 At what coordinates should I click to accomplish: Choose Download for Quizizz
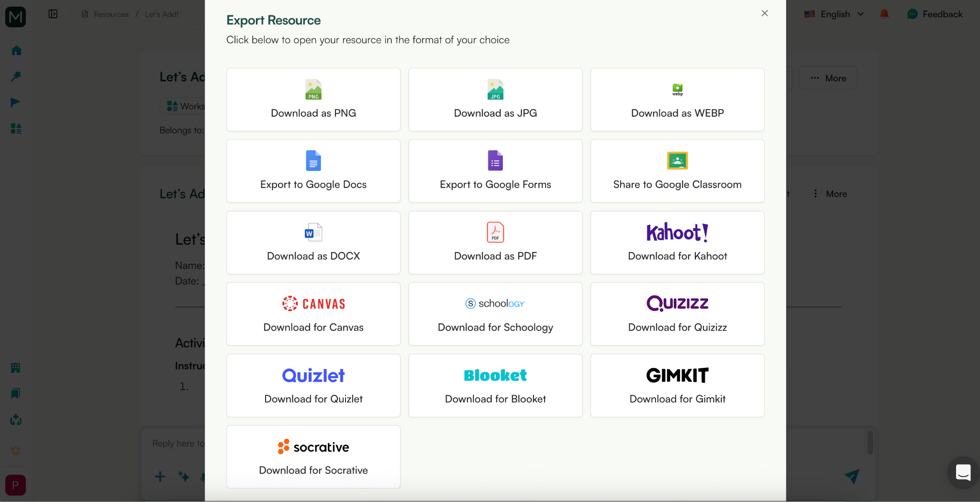coord(677,314)
